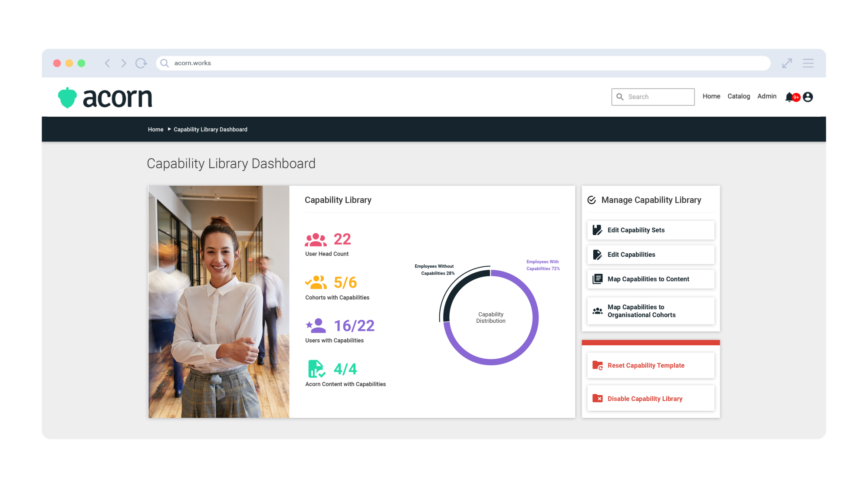Click the Admin link
868x488 pixels.
click(766, 97)
